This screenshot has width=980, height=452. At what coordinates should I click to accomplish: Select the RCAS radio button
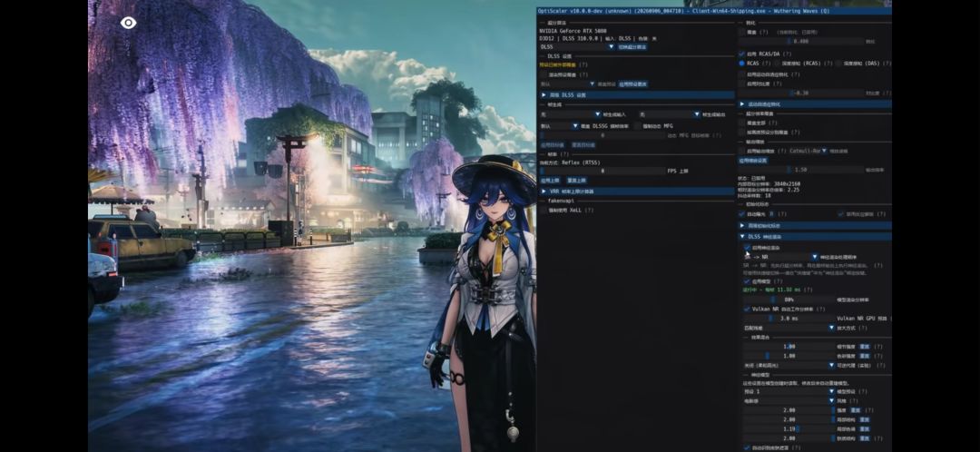742,64
